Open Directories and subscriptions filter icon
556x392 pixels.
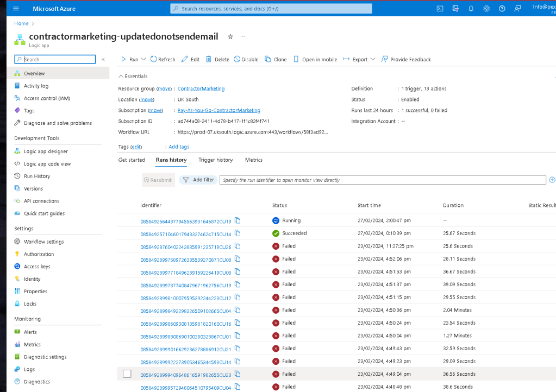pos(455,9)
